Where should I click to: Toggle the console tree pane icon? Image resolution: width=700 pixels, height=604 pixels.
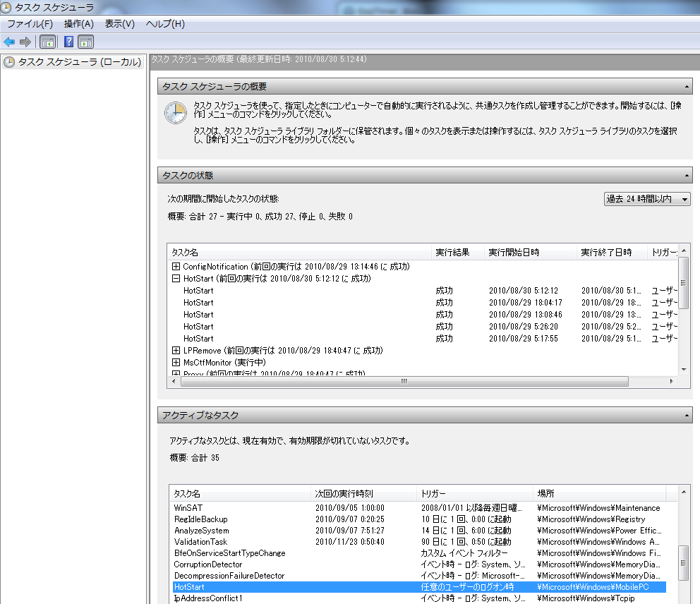coord(48,42)
